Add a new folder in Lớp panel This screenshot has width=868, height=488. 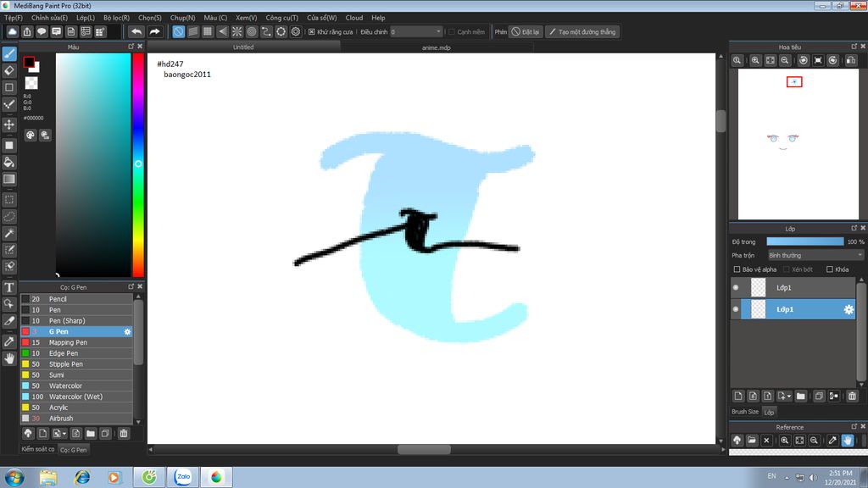click(x=800, y=396)
